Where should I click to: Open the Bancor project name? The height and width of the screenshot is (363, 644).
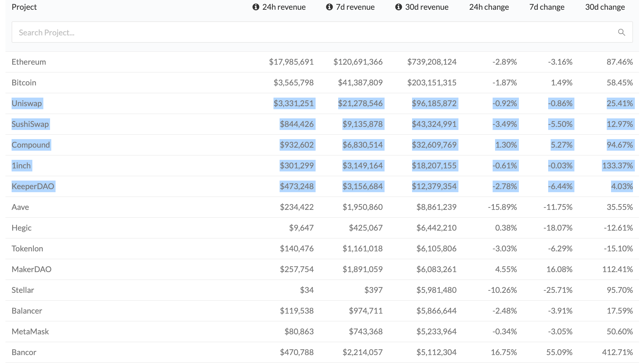(24, 352)
